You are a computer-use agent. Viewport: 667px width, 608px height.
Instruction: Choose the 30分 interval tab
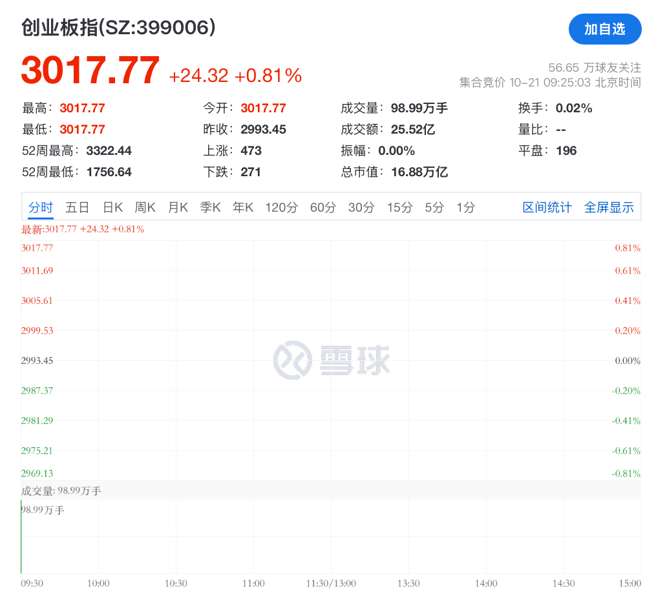tap(361, 207)
